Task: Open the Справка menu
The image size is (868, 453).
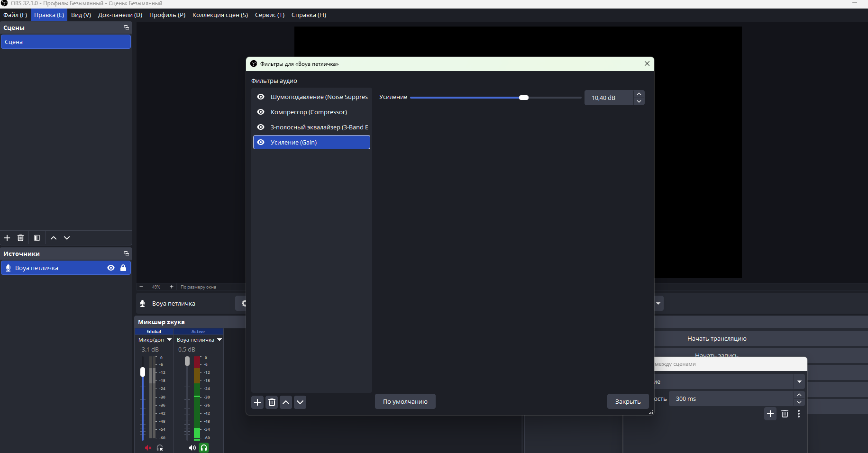Action: tap(309, 15)
